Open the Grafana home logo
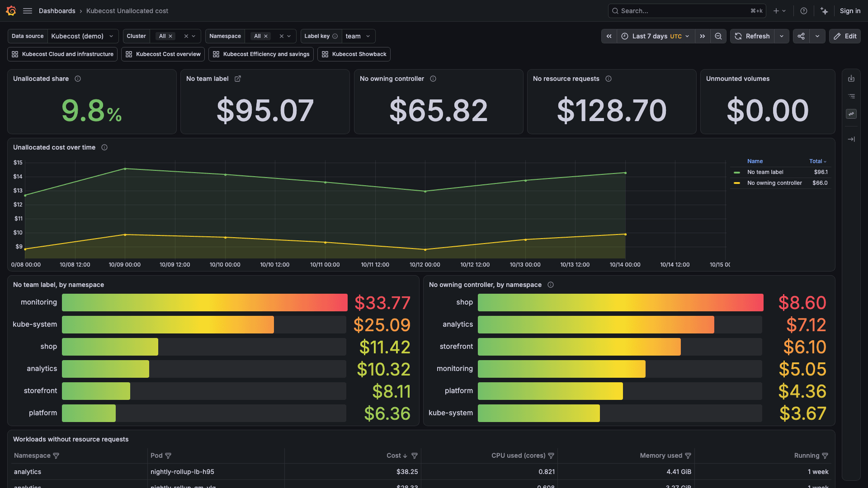 (11, 11)
